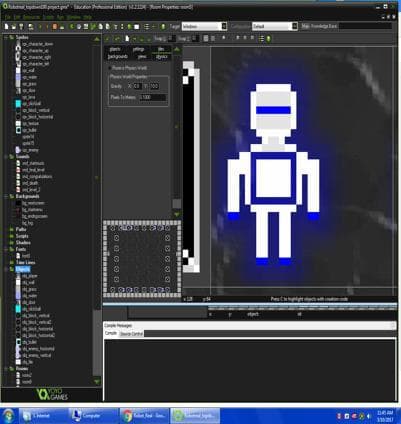Select spr_character_down in the Sprites folder
The width and height of the screenshot is (401, 424).
point(37,44)
